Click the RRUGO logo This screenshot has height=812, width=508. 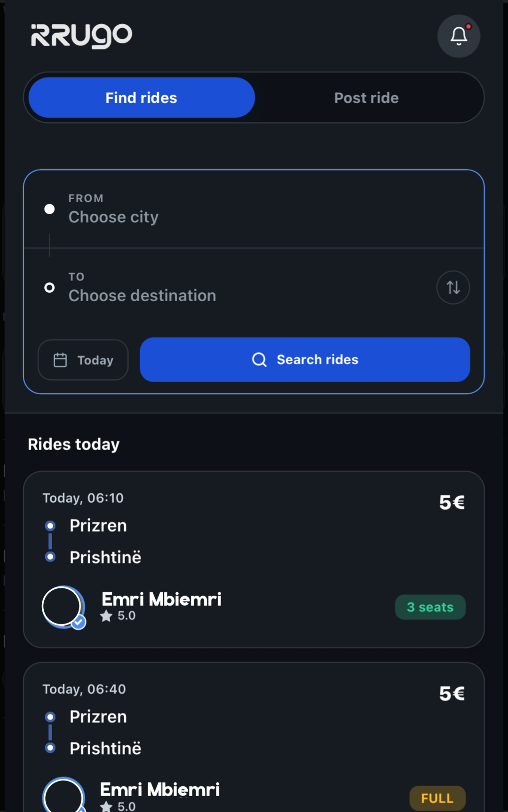(81, 36)
